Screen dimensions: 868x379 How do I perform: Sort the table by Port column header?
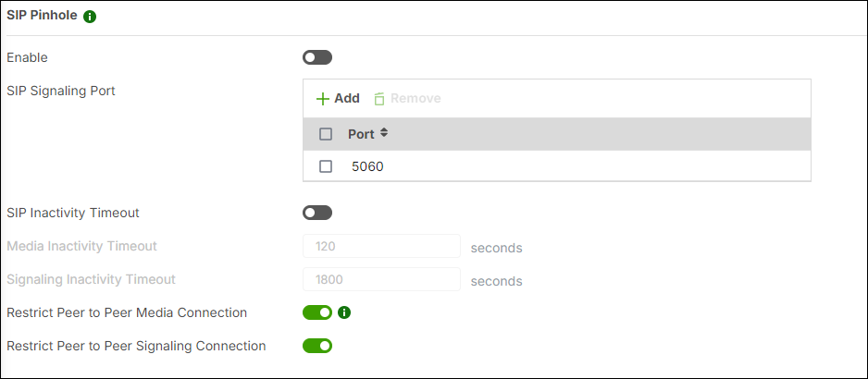tap(361, 134)
